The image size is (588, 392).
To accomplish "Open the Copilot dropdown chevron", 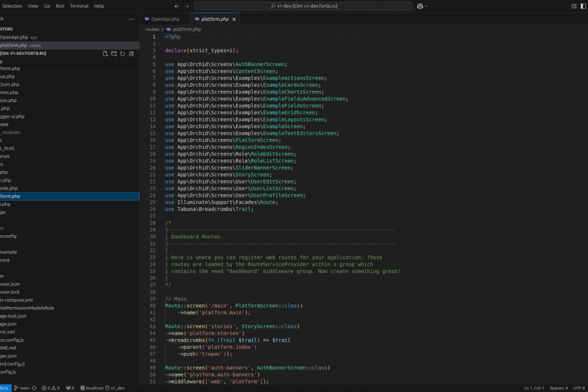I will coord(427,6).
